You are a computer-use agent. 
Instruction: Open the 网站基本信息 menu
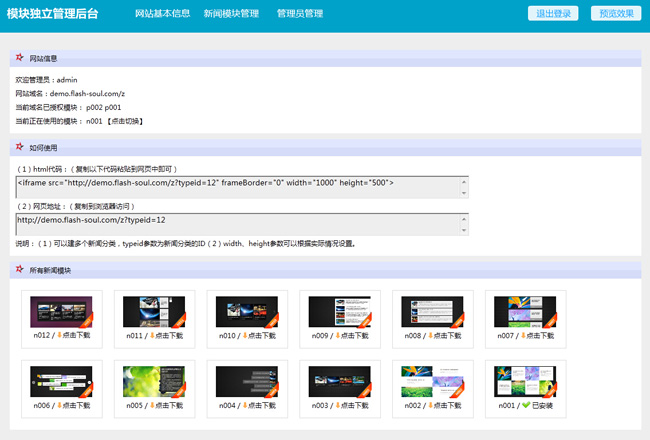(161, 14)
